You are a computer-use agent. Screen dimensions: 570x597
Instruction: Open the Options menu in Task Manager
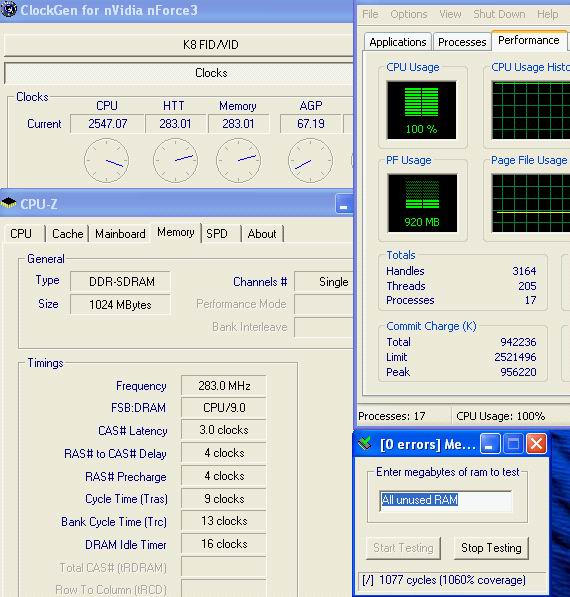[x=409, y=14]
